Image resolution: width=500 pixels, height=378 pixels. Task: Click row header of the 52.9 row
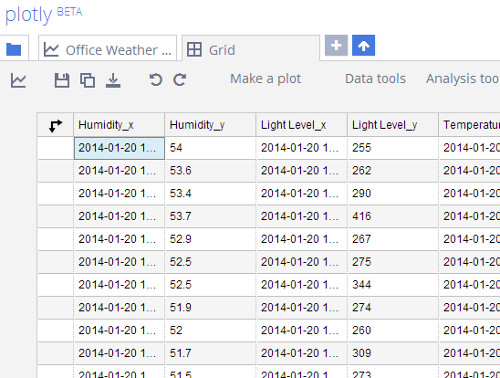pos(55,239)
